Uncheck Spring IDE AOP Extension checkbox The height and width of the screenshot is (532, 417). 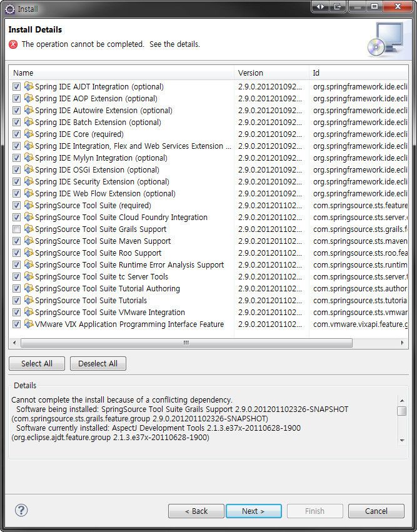click(x=16, y=99)
